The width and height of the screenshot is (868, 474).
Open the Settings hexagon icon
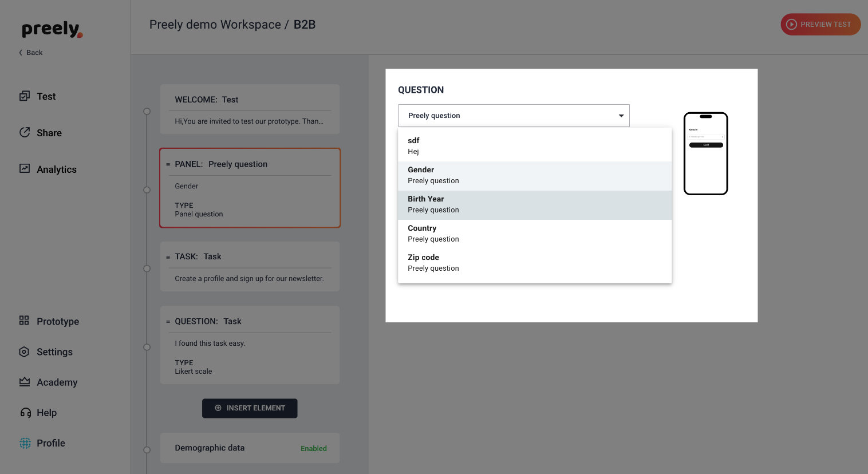(24, 351)
